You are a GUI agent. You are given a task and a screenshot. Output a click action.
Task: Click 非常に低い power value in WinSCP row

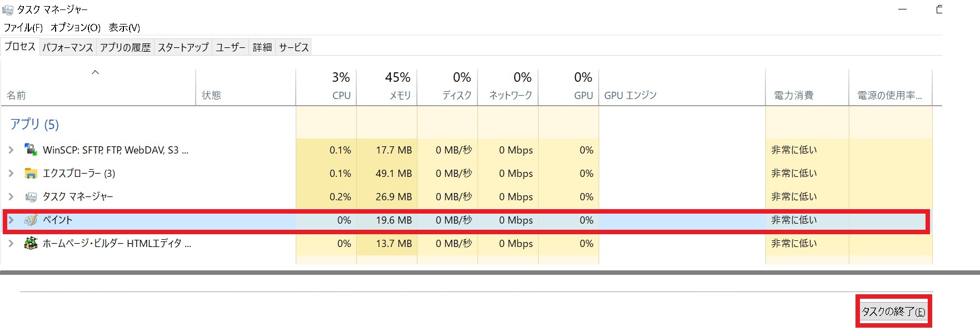point(794,150)
